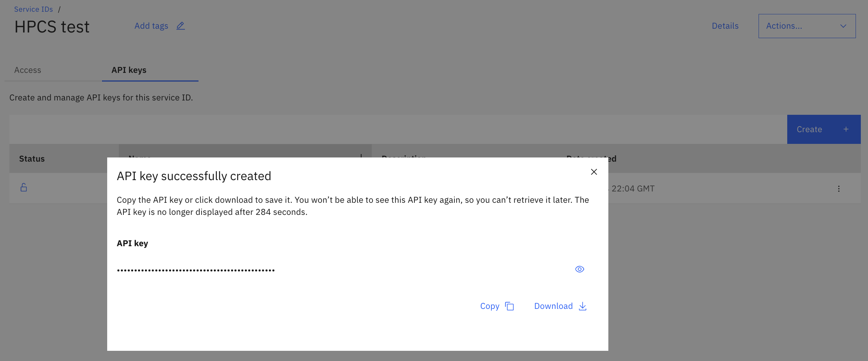Dismiss the dialog with the X icon
Image resolution: width=868 pixels, height=361 pixels.
pyautogui.click(x=593, y=172)
